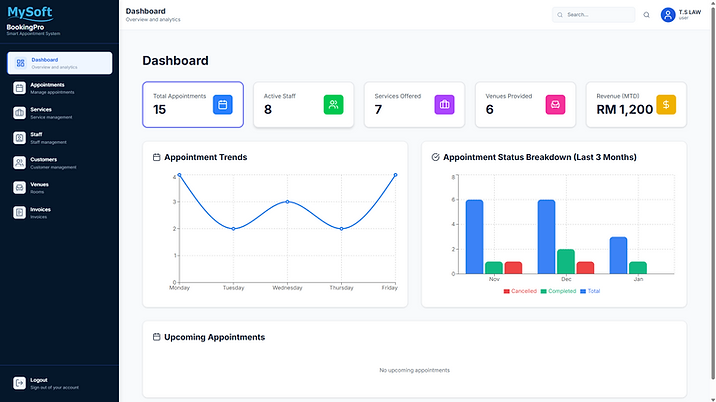716x402 pixels.
Task: Open the Invoices document icon
Action: 19,213
